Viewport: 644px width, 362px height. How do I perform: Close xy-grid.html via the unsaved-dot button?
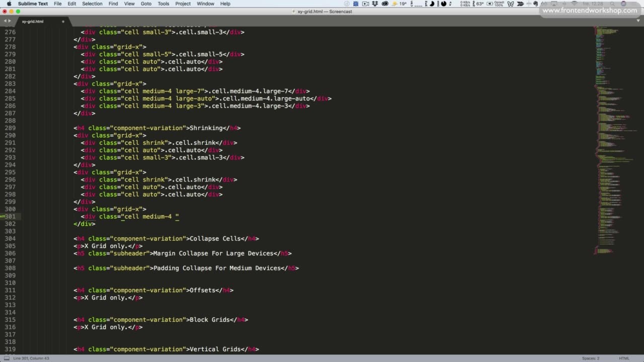pos(63,22)
